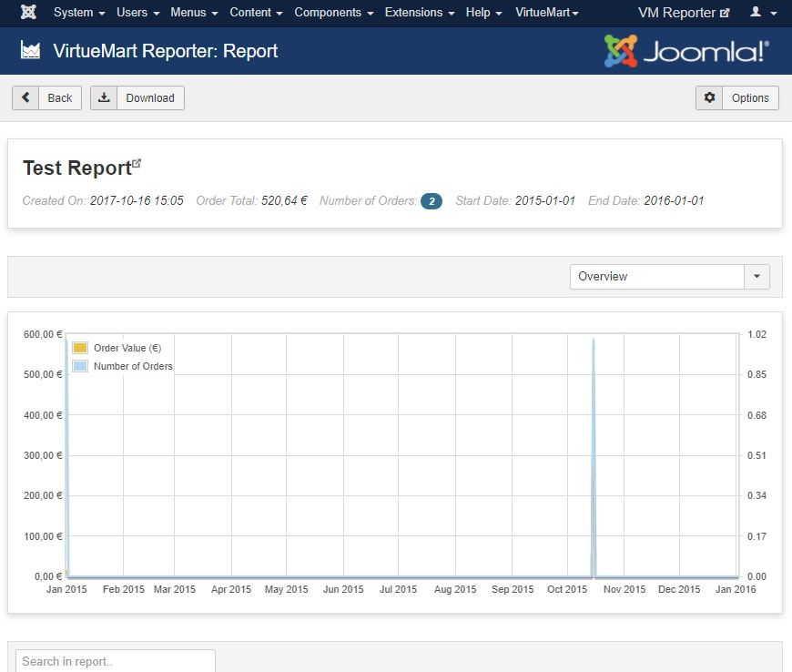Open the VM Reporter external link
Screen dimensions: 792x672
[x=684, y=13]
